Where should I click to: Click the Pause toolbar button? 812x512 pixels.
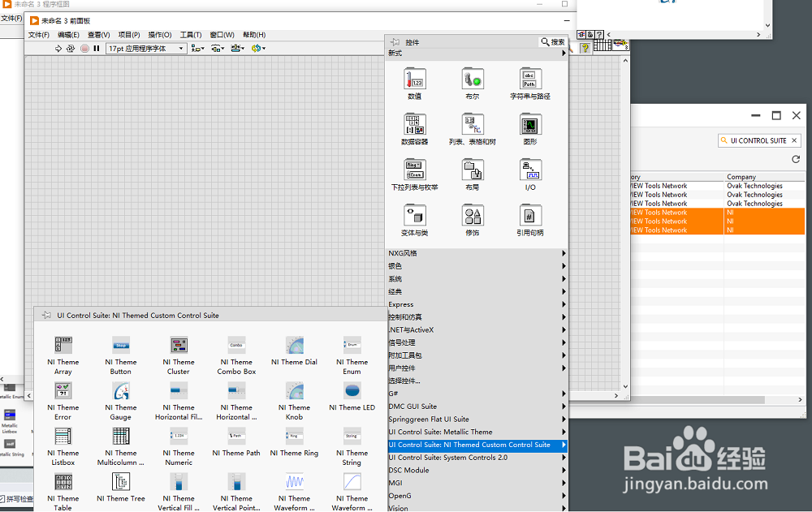click(97, 48)
